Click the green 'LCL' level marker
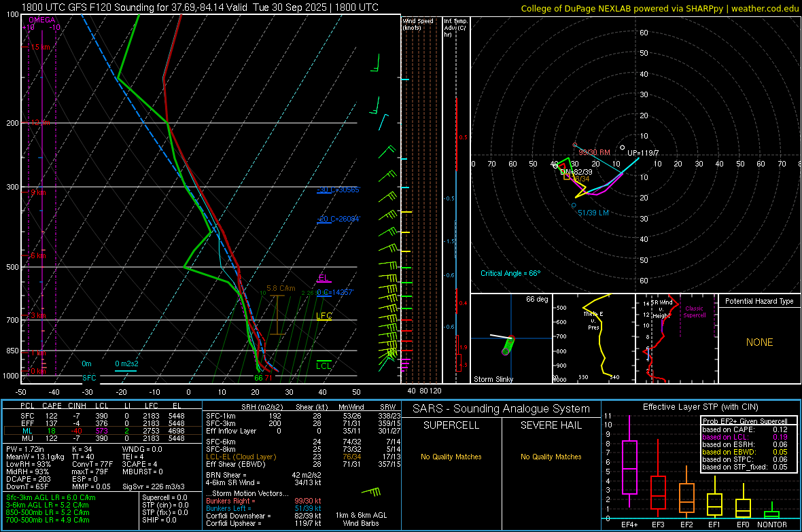Viewport: 802px width, 532px height. (324, 366)
